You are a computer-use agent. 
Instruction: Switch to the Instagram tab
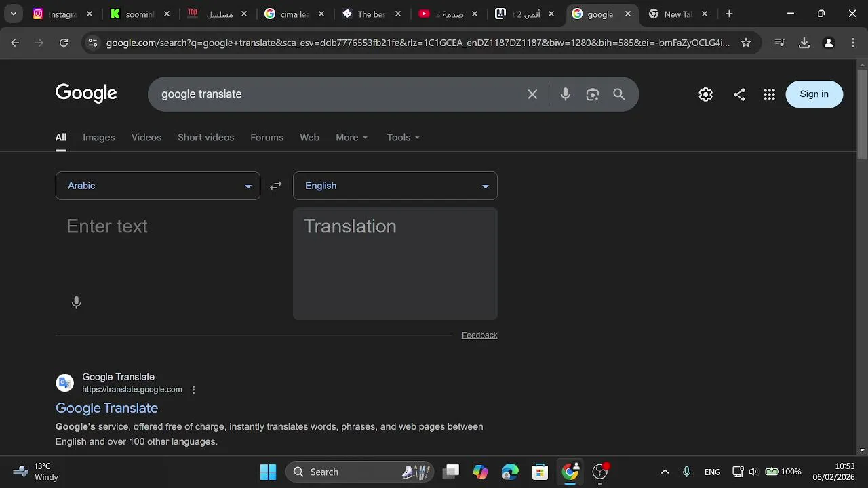(x=63, y=14)
